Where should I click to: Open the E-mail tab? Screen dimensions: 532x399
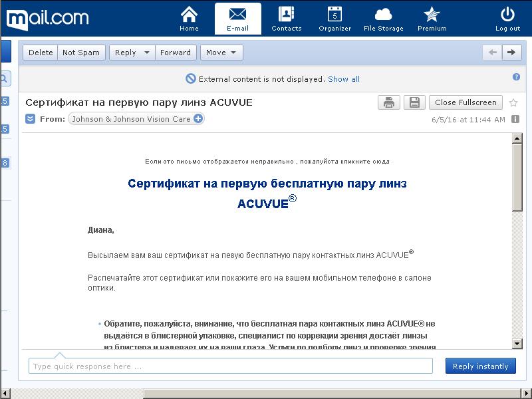238,19
